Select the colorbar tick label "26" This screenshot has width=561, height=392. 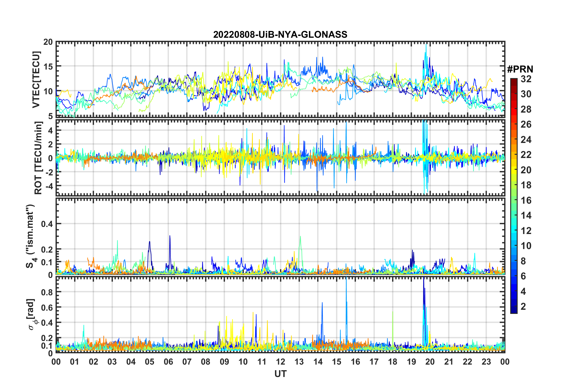(x=526, y=124)
